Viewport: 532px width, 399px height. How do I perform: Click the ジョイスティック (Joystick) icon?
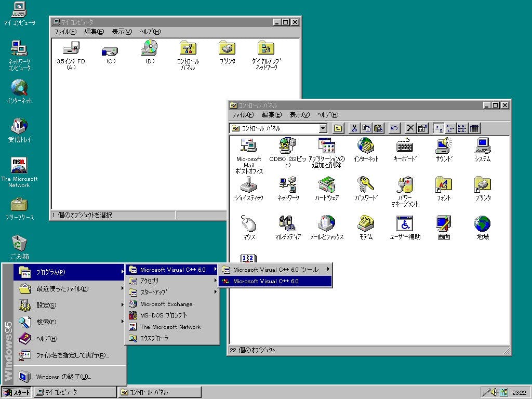(249, 185)
